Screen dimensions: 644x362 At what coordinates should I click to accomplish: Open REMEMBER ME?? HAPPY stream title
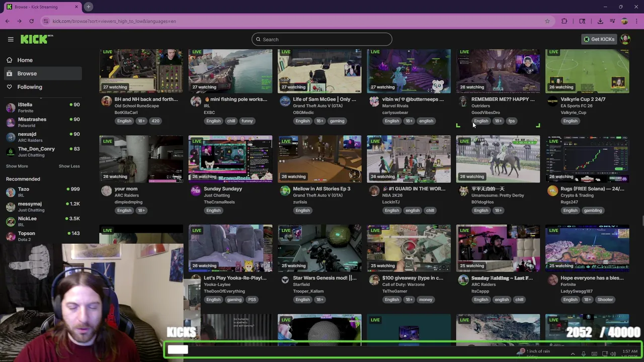pyautogui.click(x=503, y=99)
